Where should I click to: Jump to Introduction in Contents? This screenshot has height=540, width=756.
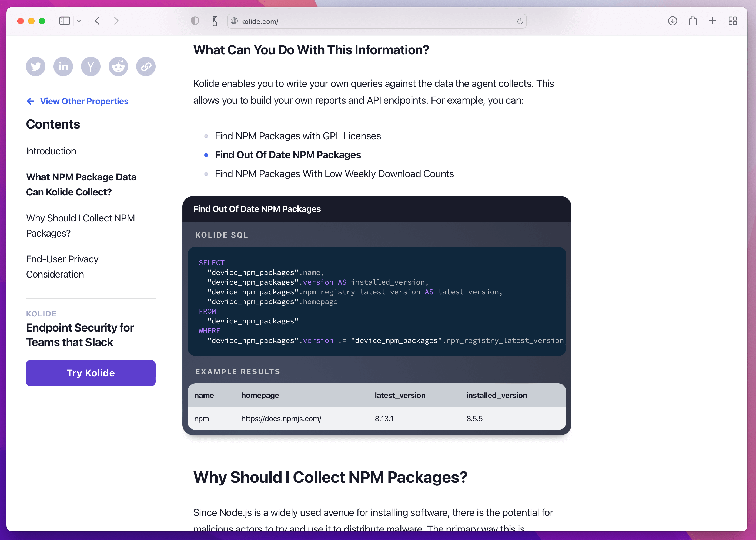[51, 151]
